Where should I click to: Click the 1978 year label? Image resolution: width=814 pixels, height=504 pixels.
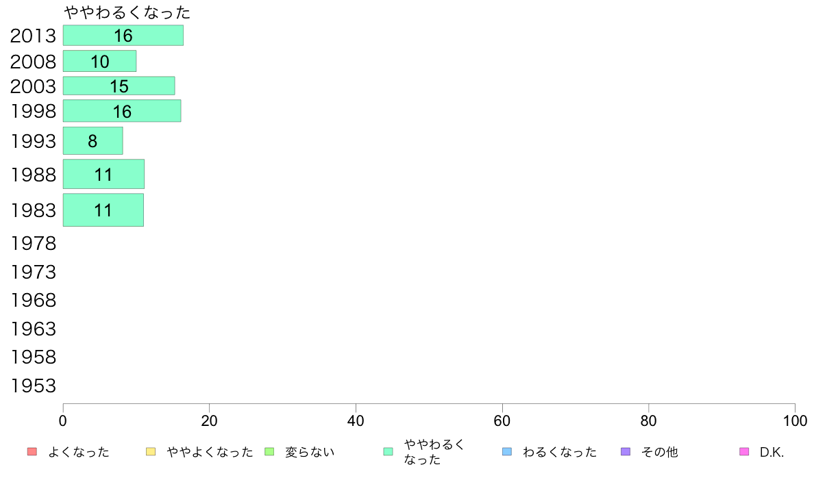[x=33, y=243]
